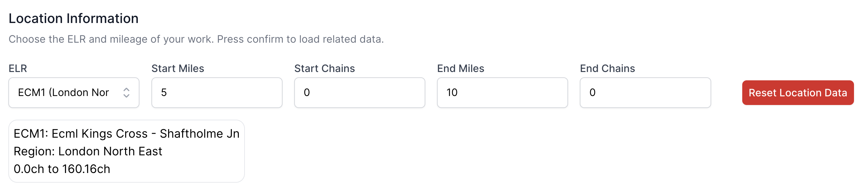Image resolution: width=868 pixels, height=192 pixels.
Task: Click the Start Miles input field
Action: coord(216,93)
